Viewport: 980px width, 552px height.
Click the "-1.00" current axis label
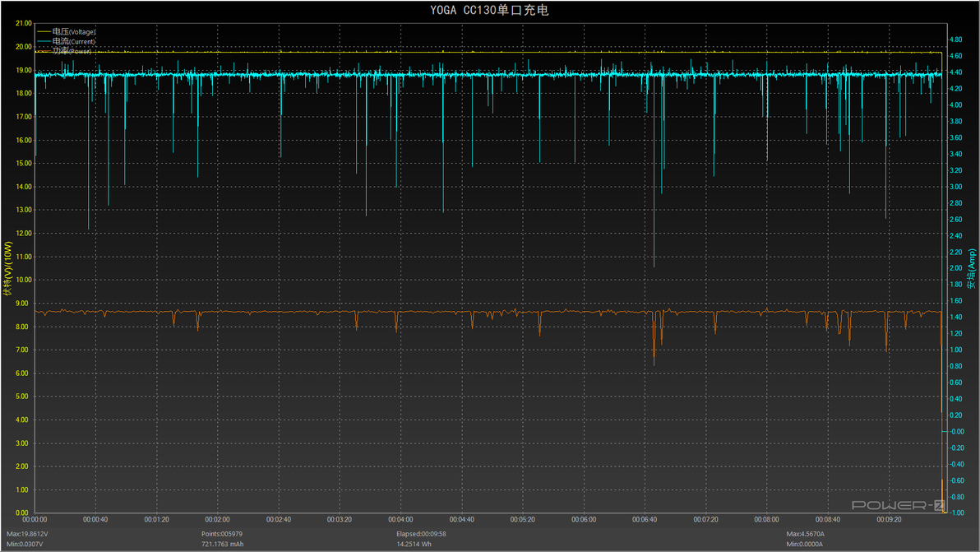pos(957,513)
